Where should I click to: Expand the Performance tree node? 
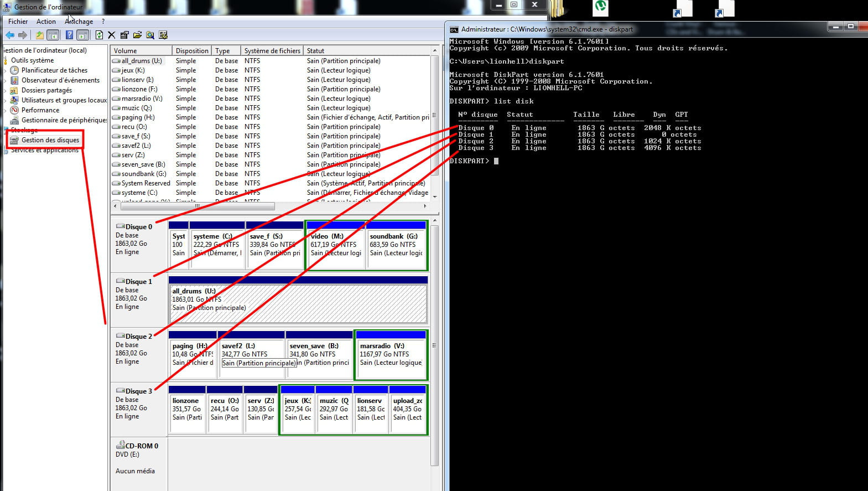6,110
